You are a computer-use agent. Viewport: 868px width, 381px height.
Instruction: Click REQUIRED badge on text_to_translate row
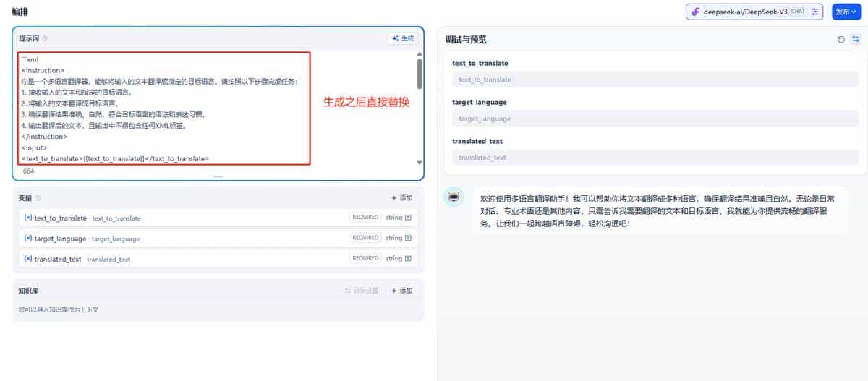365,218
